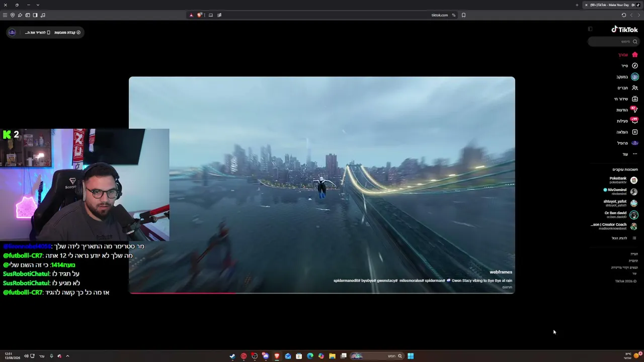Open the Creator Coach followed account
Viewport: 644px width, 362px height.
pos(614,226)
